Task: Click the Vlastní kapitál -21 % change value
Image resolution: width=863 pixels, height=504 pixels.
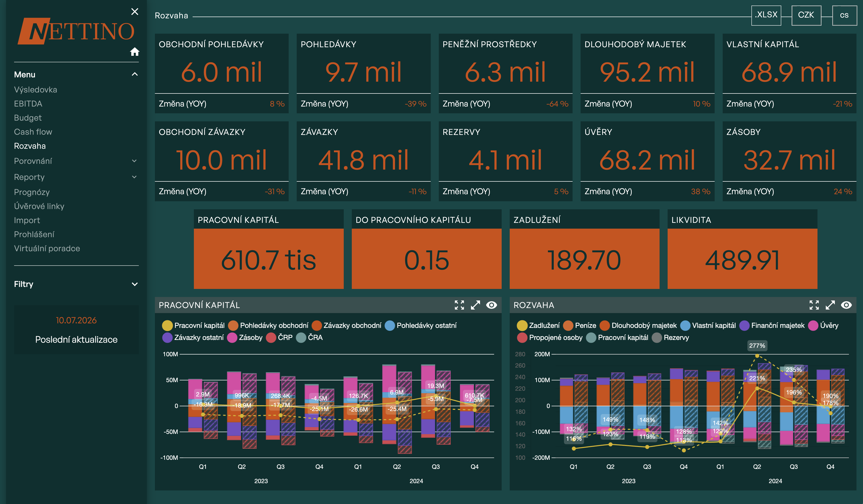Action: click(x=842, y=104)
